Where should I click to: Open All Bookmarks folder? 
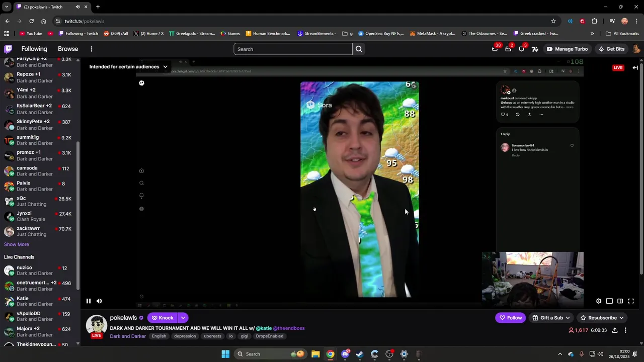tap(622, 34)
